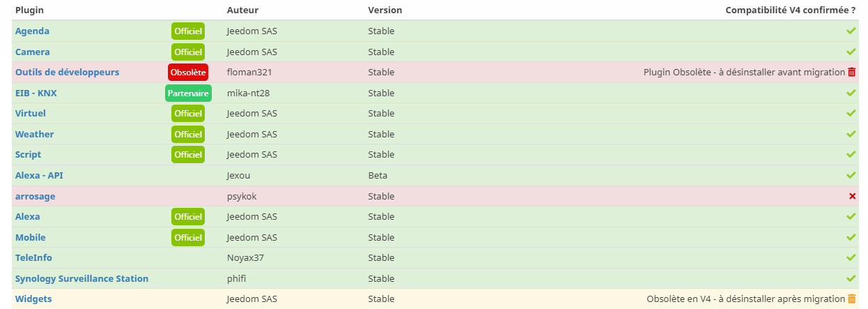Click the orange trash icon in Widgets row
Image resolution: width=868 pixels, height=309 pixels.
pos(851,299)
